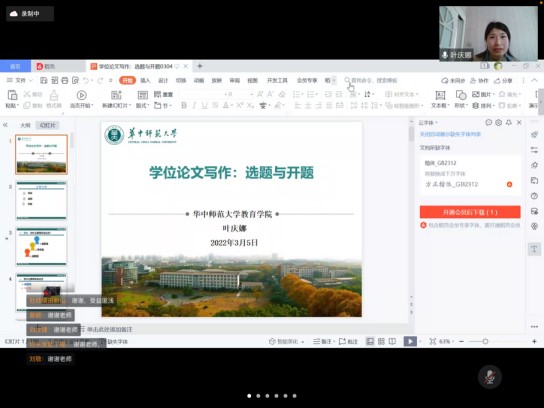Image resolution: width=544 pixels, height=408 pixels.
Task: Switch to the 视图 (View) ribbon tab
Action: (x=253, y=80)
